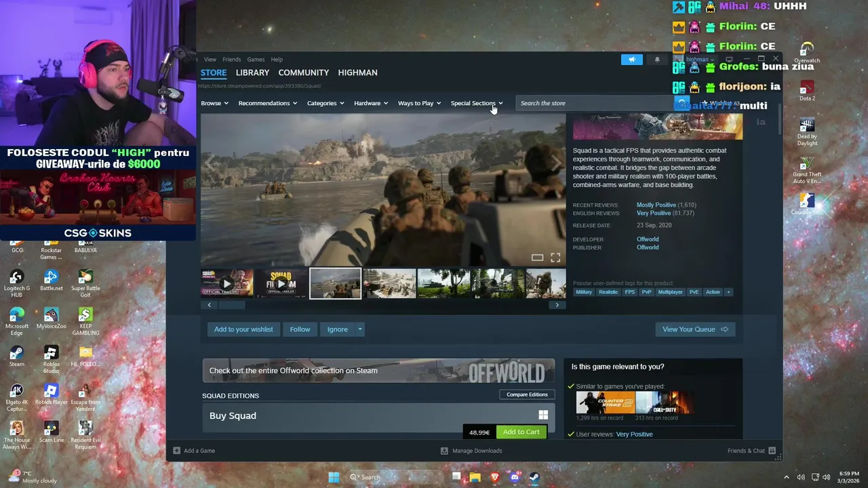868x488 pixels.
Task: Click the Military tag
Action: 584,292
